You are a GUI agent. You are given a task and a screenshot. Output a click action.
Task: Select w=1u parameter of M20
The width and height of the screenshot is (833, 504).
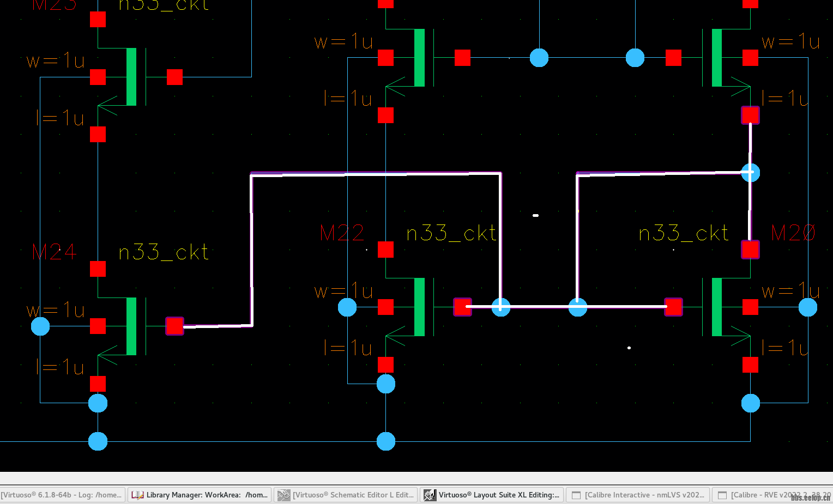790,292
